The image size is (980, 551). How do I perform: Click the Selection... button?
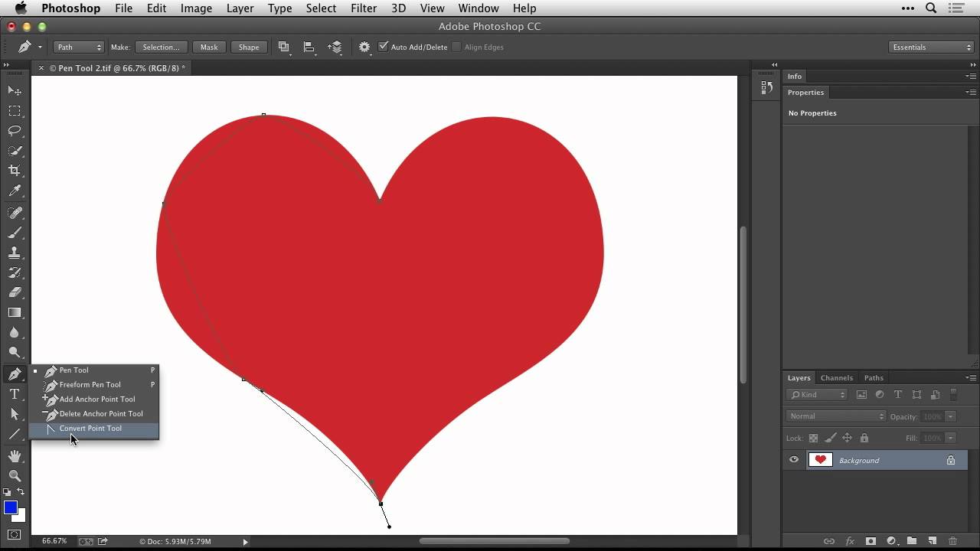point(161,47)
